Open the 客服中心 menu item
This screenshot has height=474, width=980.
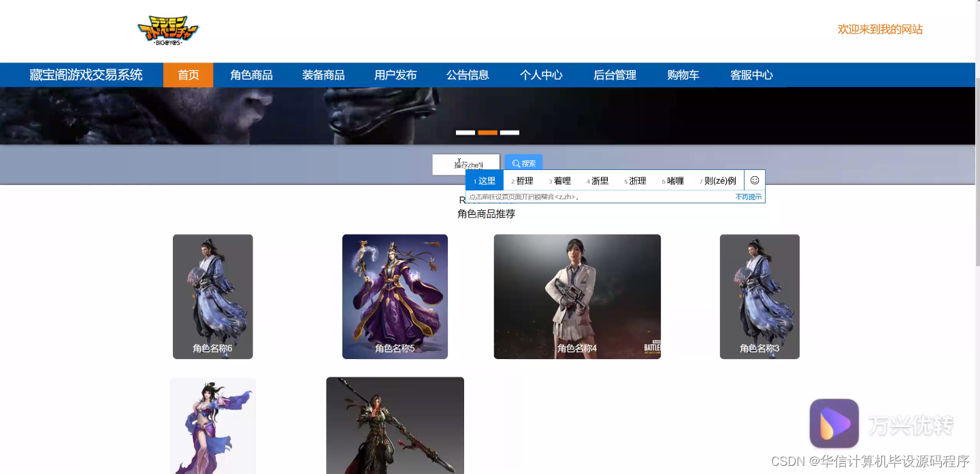click(751, 75)
